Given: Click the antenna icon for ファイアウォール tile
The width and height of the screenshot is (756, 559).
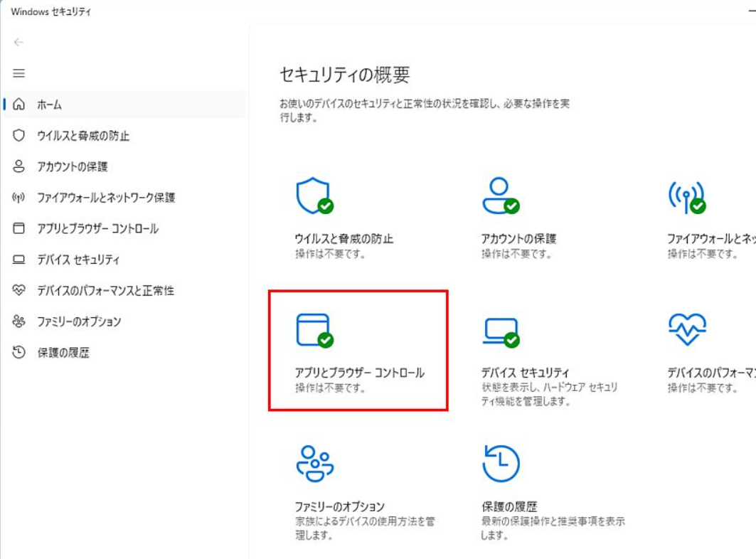Looking at the screenshot, I should click(686, 197).
